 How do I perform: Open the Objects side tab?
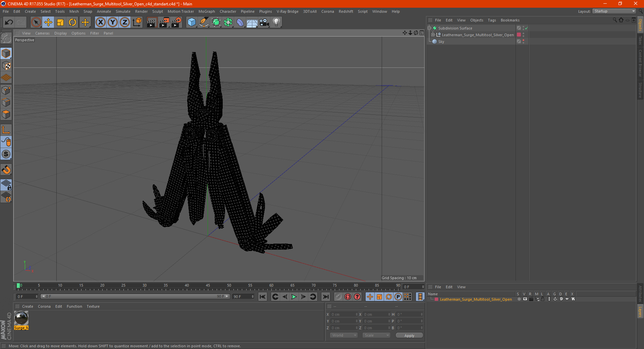640,25
